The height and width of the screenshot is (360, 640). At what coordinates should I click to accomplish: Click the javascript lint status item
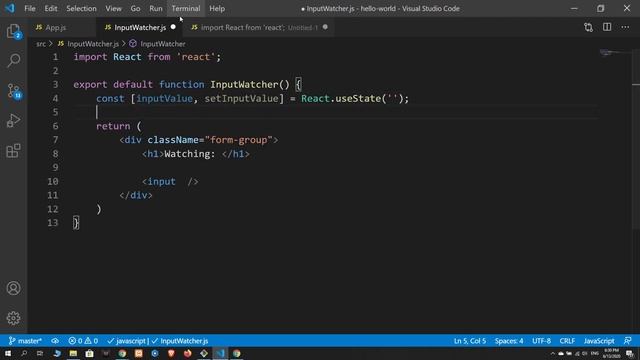pos(127,341)
